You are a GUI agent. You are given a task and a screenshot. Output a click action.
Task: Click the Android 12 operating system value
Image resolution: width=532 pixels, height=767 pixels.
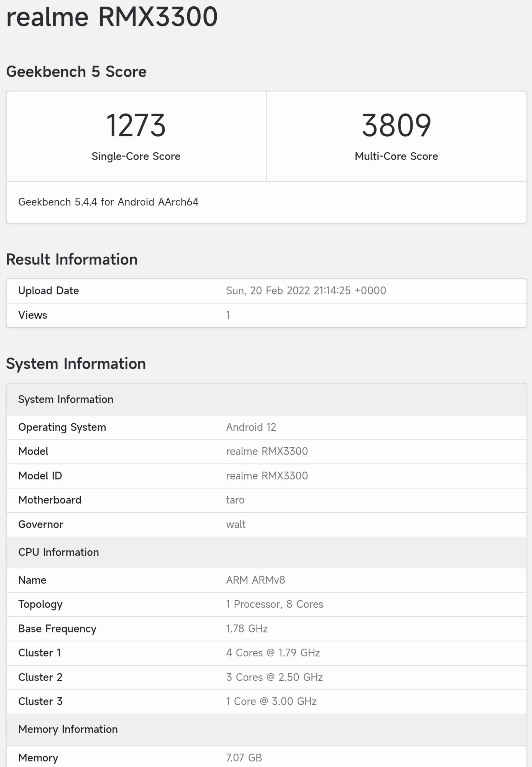tap(251, 427)
